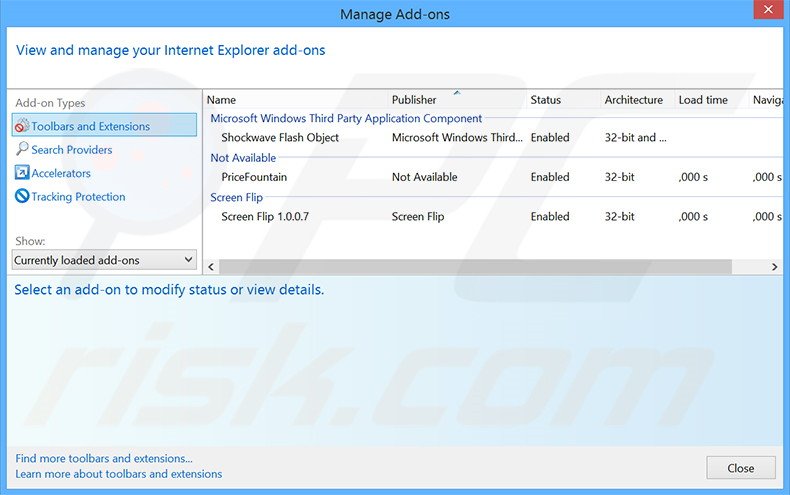Open Find more toolbars and extensions link

(x=104, y=458)
